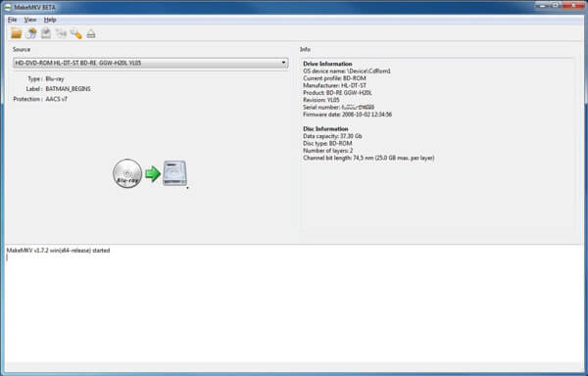Expand the small arrow beside the hard drive icon
The image size is (588, 376).
click(x=187, y=188)
